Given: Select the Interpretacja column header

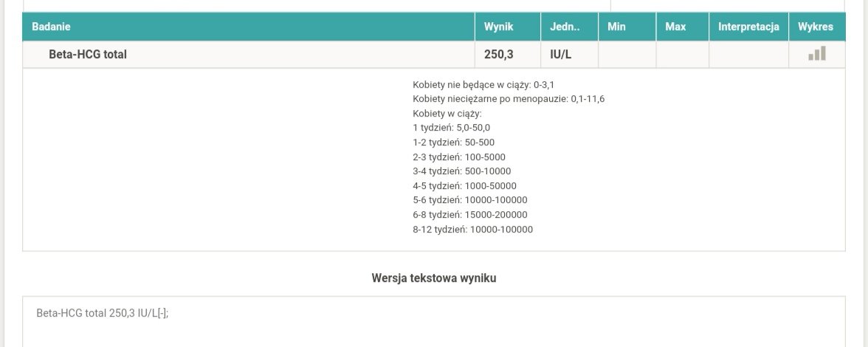Looking at the screenshot, I should [x=748, y=27].
